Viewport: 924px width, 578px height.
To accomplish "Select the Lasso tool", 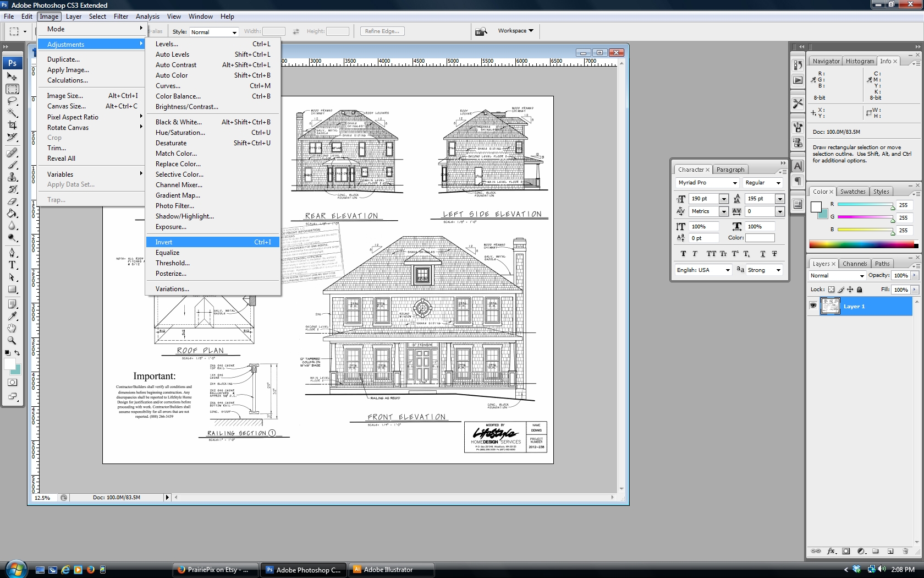I will (x=12, y=101).
